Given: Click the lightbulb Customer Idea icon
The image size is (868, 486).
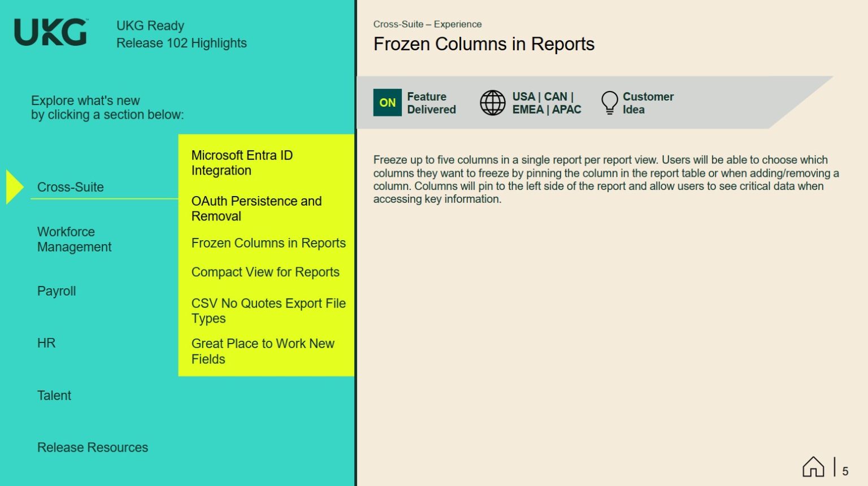Looking at the screenshot, I should (x=609, y=103).
